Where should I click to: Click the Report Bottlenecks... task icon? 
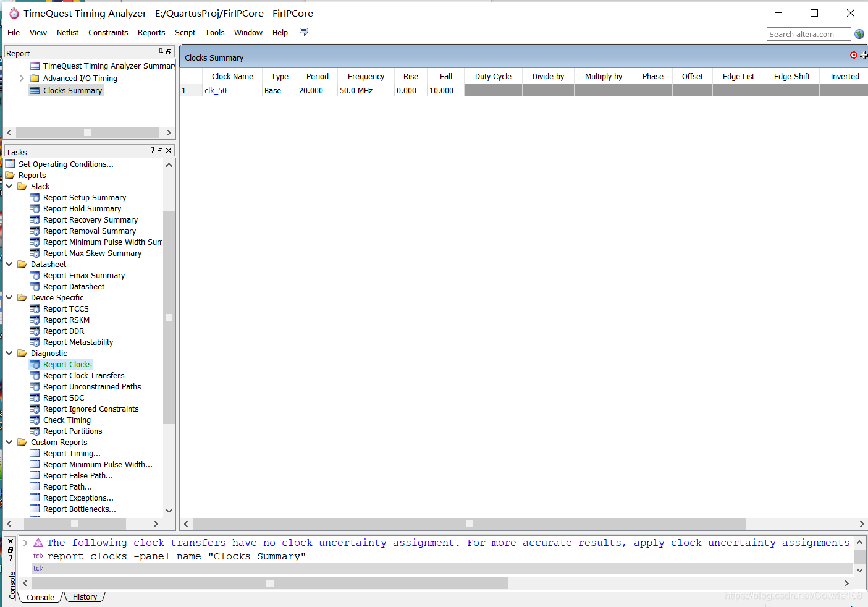[x=35, y=509]
